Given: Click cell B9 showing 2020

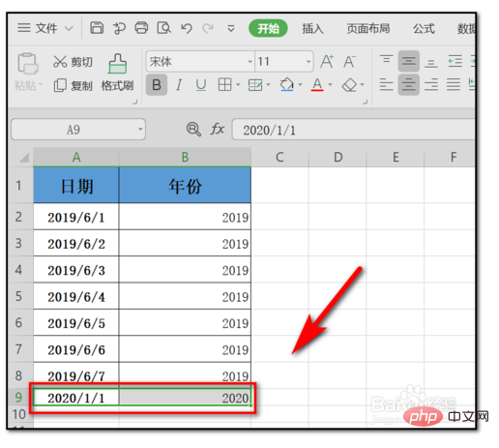Looking at the screenshot, I should [185, 398].
